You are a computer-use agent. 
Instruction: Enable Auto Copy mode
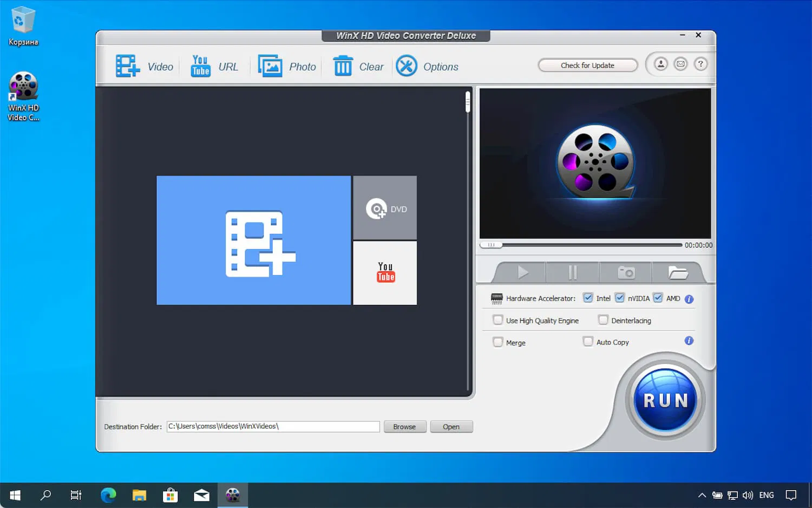point(587,342)
